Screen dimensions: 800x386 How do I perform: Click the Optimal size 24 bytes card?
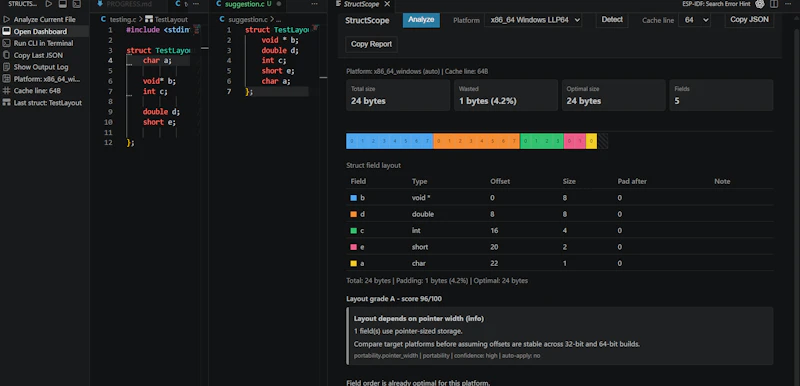(x=614, y=95)
